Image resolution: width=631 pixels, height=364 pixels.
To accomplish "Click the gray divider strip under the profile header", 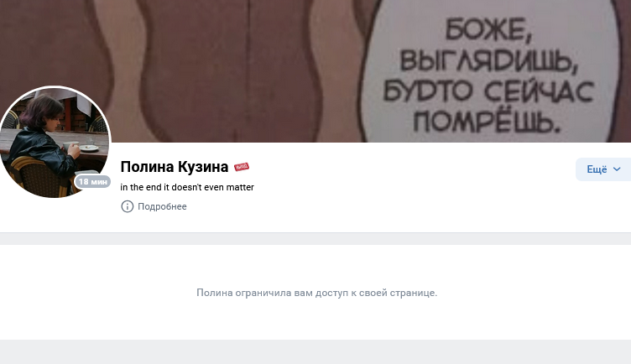I will (315, 238).
